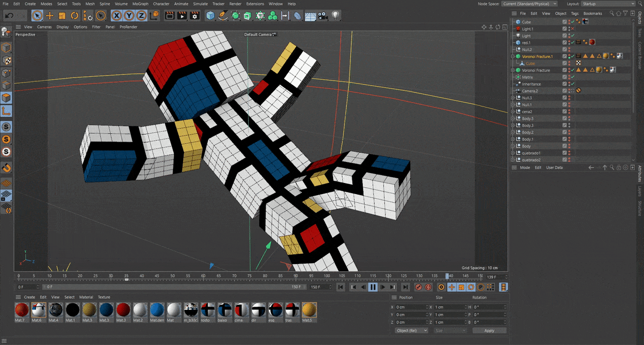Screen dimensions: 644x345
Task: Open the Simulate menu
Action: click(200, 4)
